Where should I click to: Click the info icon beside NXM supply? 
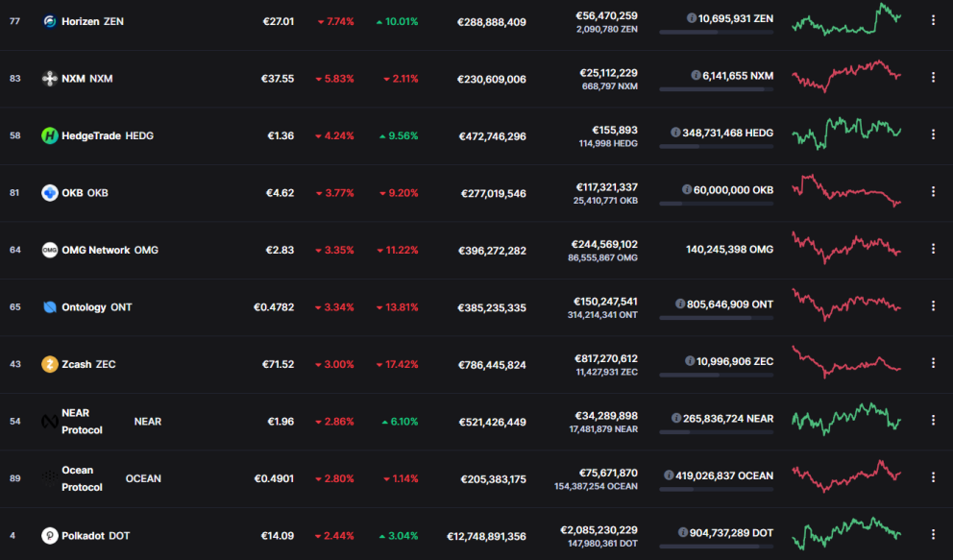point(696,75)
